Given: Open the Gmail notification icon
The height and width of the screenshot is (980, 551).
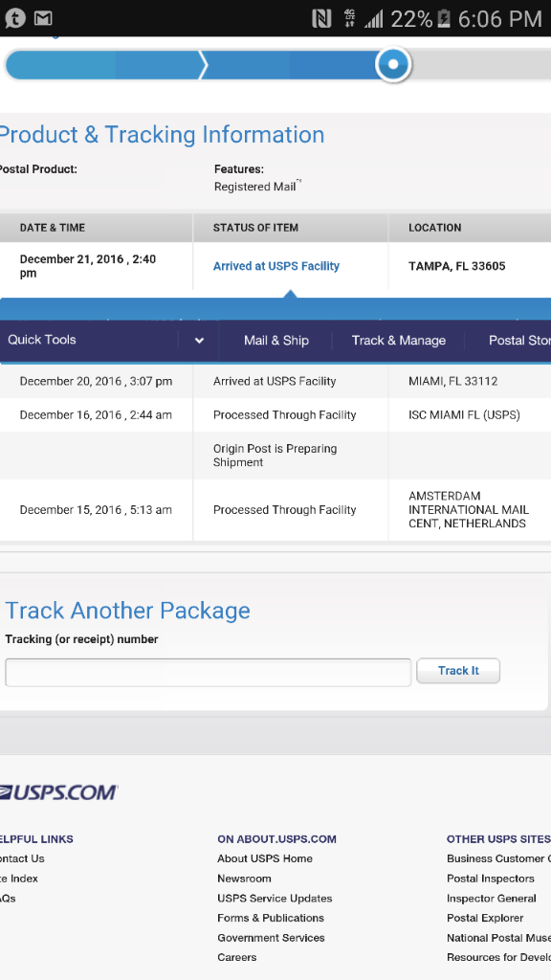Looking at the screenshot, I should tap(43, 19).
